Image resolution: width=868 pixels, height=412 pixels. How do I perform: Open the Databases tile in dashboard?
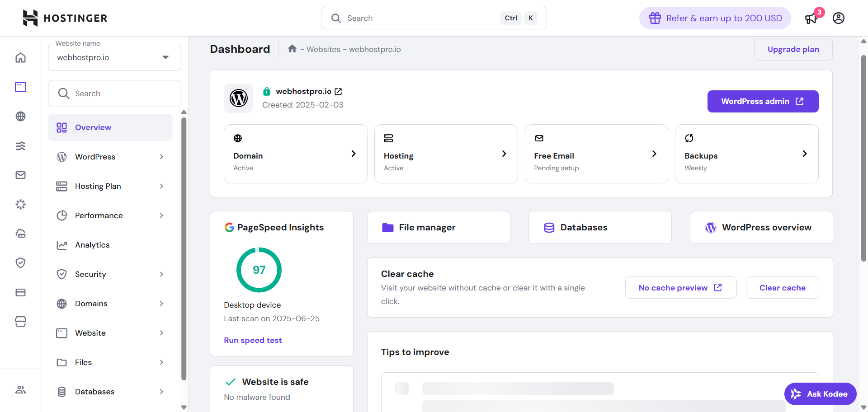click(x=600, y=227)
